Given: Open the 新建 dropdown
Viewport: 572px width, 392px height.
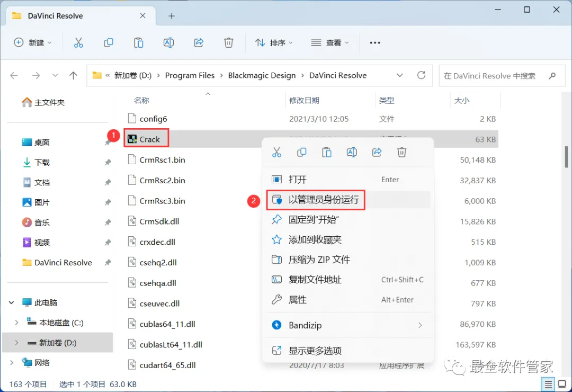Looking at the screenshot, I should 33,43.
